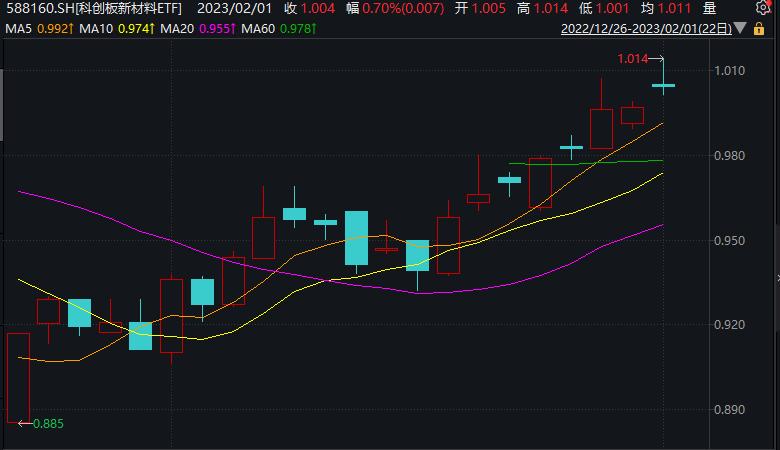Screen dimensions: 780x450
Task: Toggle the orange lock icon
Action: (759, 28)
